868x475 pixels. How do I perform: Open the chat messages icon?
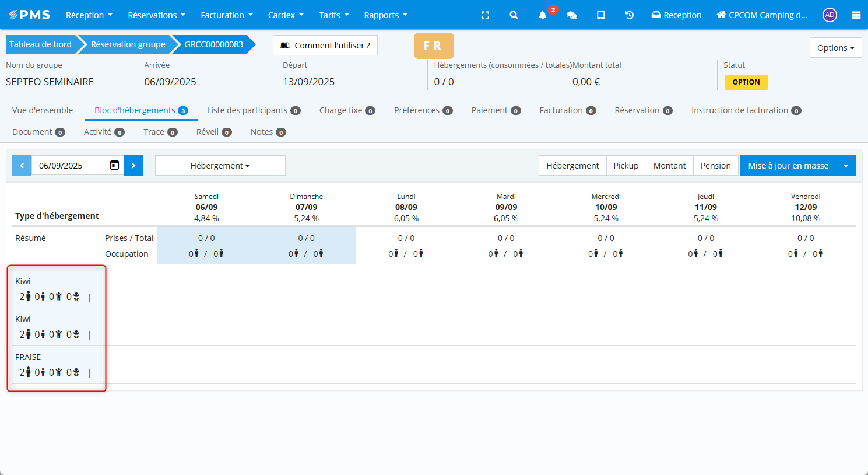pyautogui.click(x=572, y=15)
